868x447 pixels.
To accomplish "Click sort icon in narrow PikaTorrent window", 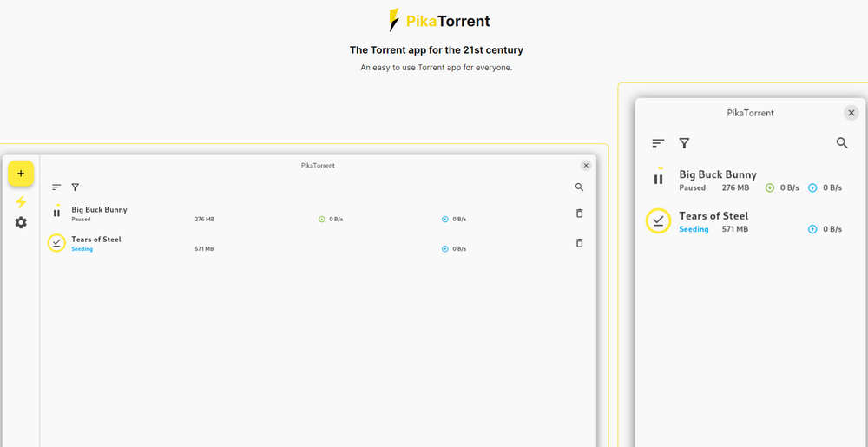I will point(658,143).
